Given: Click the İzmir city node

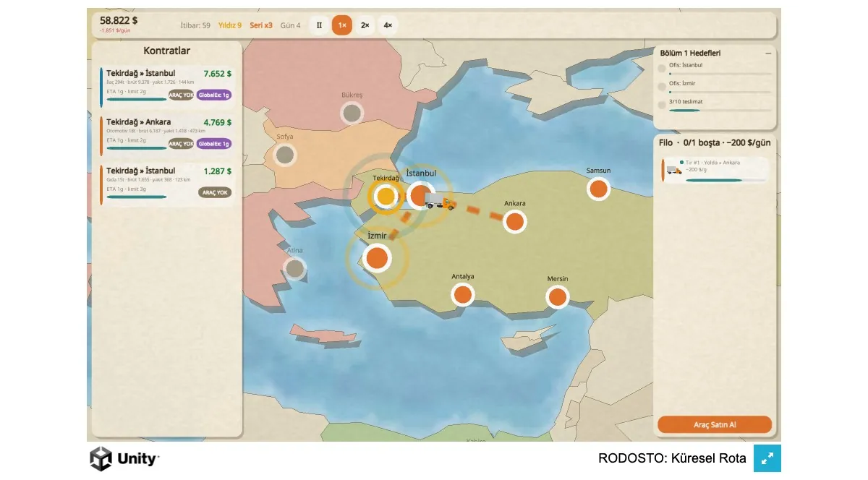Looking at the screenshot, I should [x=377, y=257].
